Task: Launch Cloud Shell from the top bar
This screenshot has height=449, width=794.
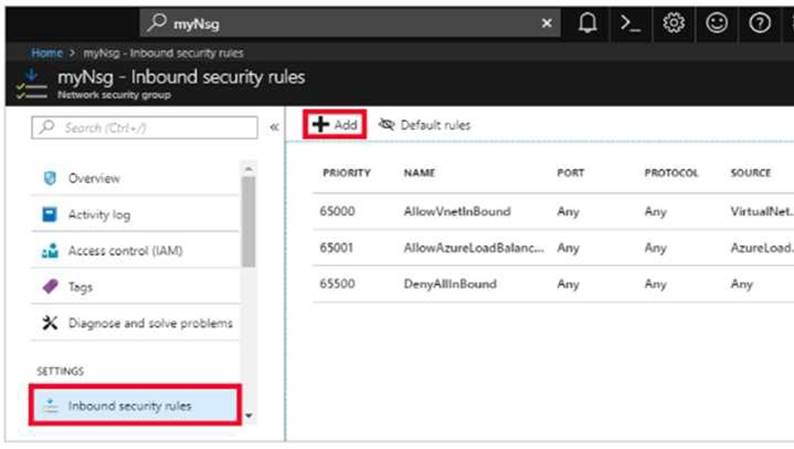Action: (630, 23)
